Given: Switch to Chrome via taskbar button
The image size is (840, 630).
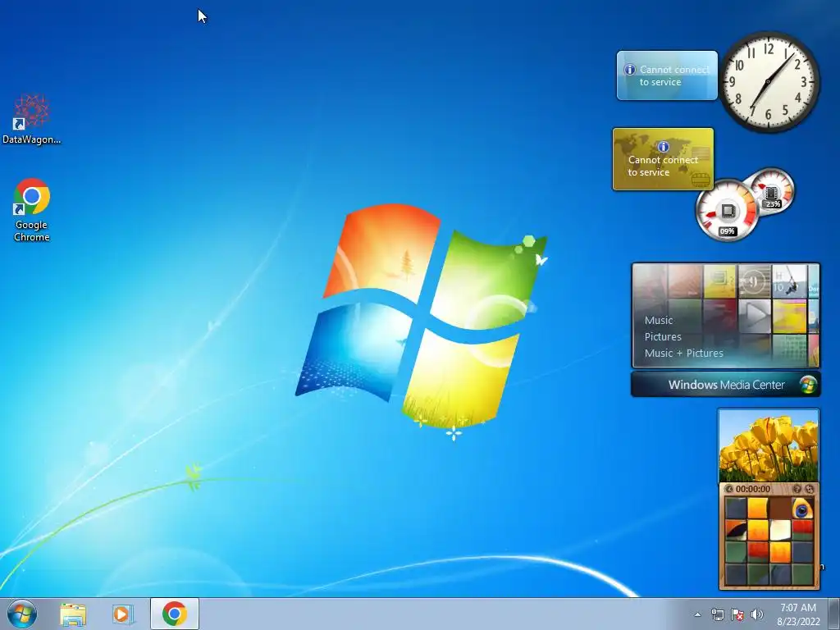Looking at the screenshot, I should click(175, 614).
